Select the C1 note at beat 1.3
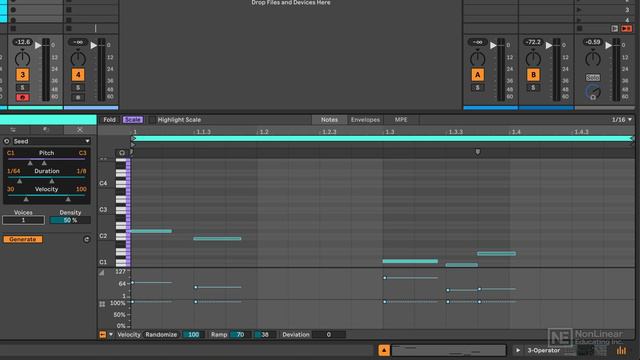The width and height of the screenshot is (640, 360). pyautogui.click(x=410, y=261)
